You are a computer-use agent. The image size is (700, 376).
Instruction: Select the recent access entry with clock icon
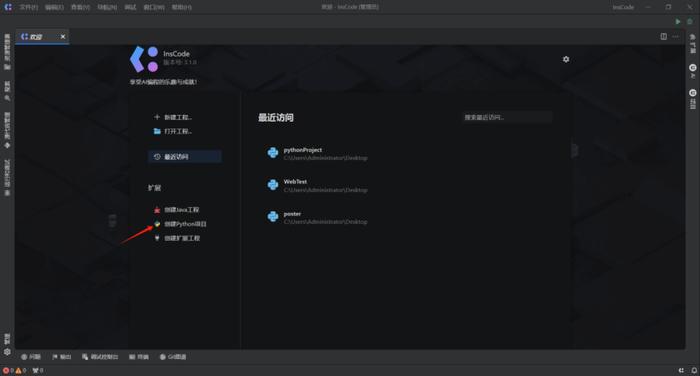185,157
